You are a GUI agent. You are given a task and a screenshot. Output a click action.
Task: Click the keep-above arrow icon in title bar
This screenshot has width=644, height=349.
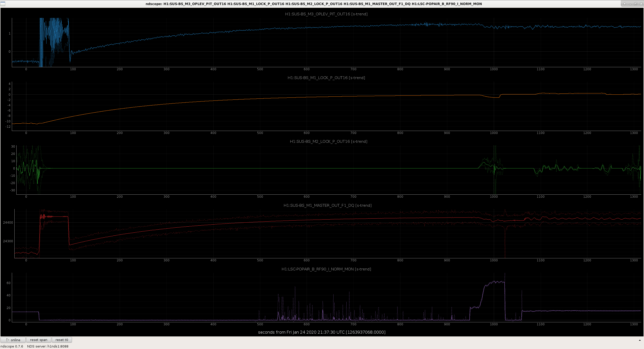(624, 4)
